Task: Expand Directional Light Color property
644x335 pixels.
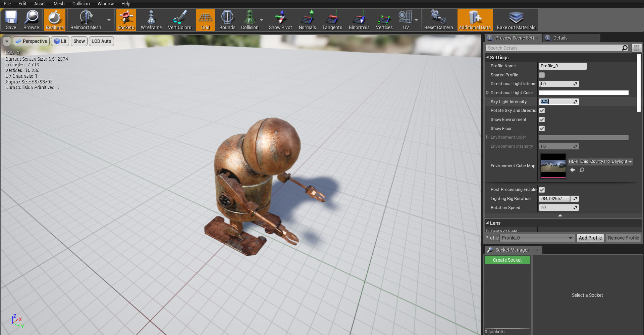Action: pyautogui.click(x=487, y=93)
